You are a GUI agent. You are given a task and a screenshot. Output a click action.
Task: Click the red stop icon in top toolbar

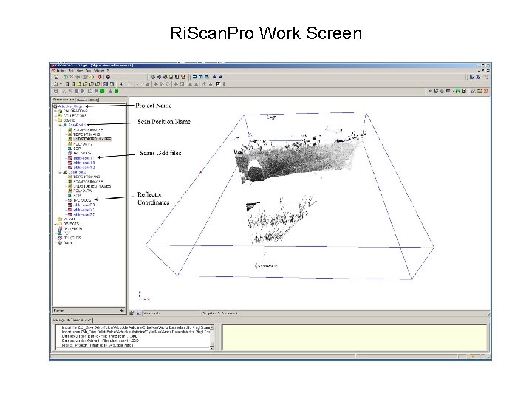click(100, 77)
